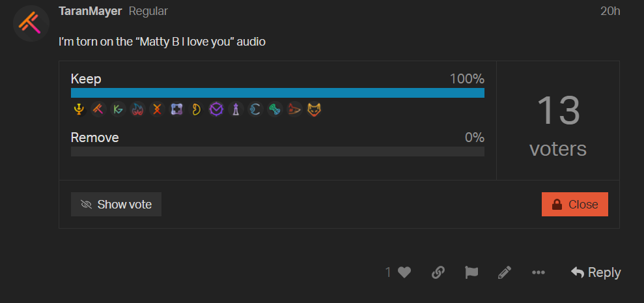Open the flame-shaped voter avatar
644x303 pixels.
click(x=137, y=109)
